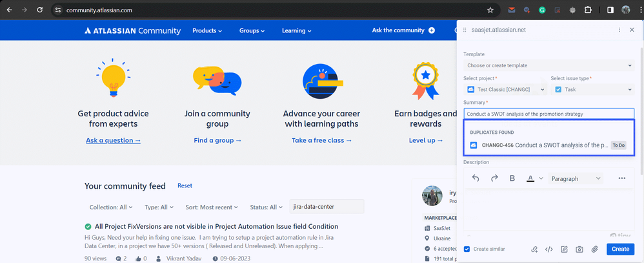Click the address bar URL
644x263 pixels.
point(99,10)
